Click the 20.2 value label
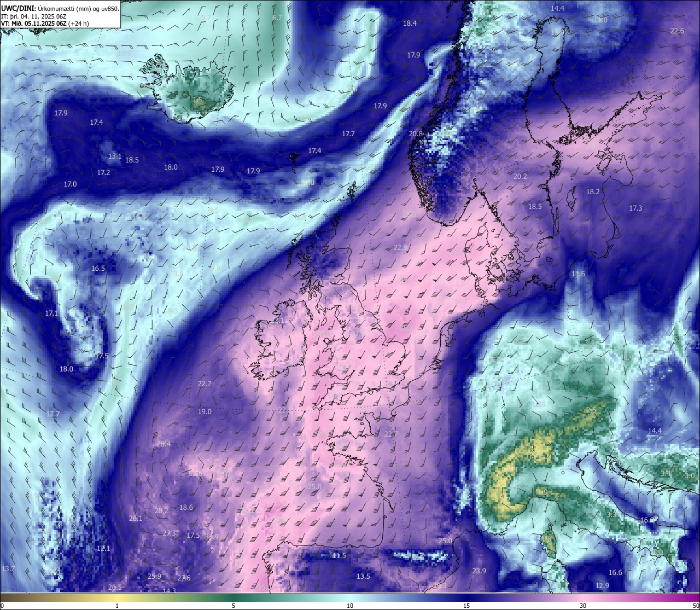 [x=520, y=176]
